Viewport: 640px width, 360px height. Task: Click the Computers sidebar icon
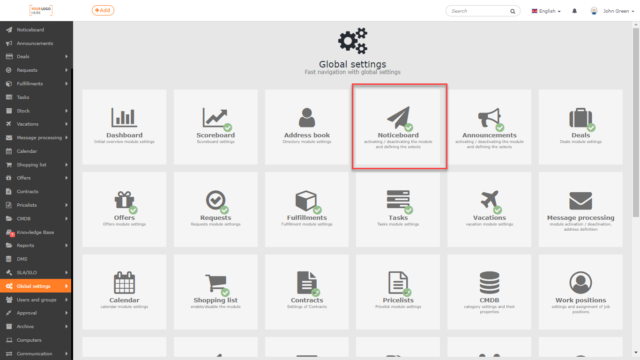click(x=9, y=340)
